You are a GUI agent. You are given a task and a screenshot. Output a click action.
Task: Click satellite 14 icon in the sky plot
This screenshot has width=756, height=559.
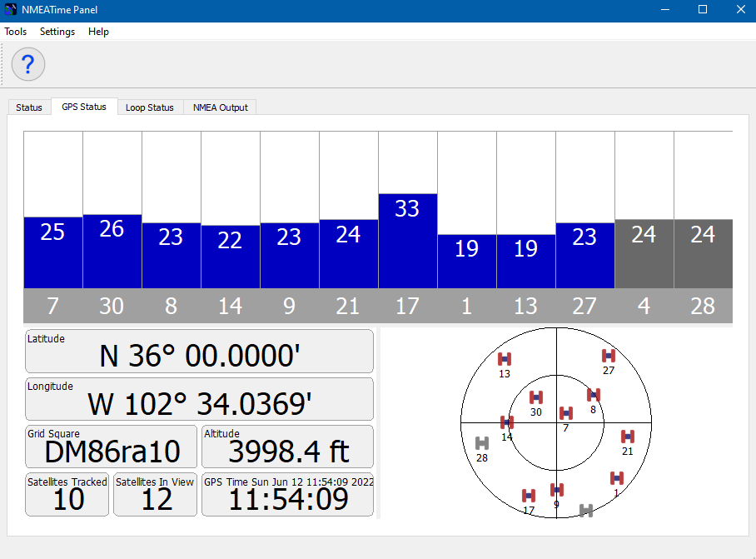coord(507,422)
